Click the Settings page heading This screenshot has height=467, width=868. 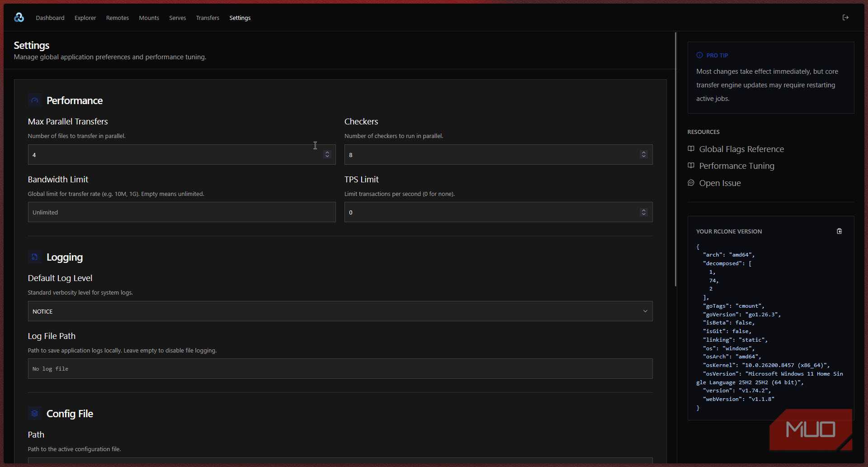click(32, 45)
